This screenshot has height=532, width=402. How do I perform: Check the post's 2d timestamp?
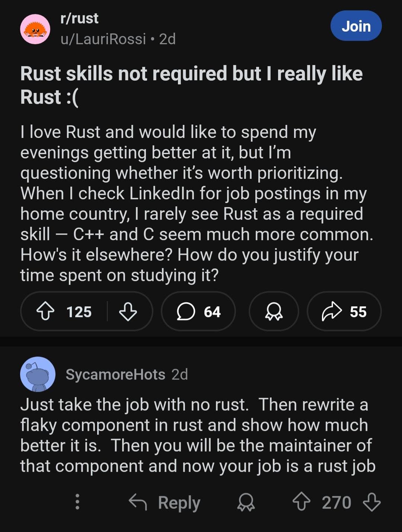(167, 38)
